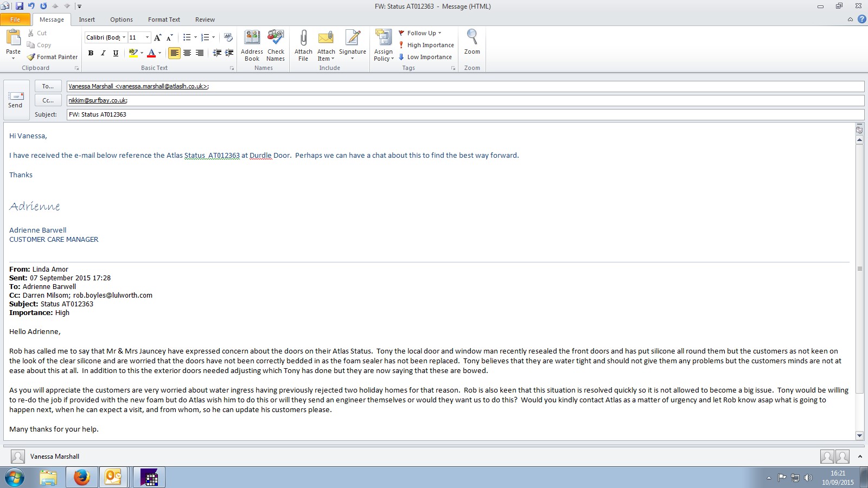The image size is (868, 488).
Task: Expand the People Pane chevron
Action: [x=860, y=457]
